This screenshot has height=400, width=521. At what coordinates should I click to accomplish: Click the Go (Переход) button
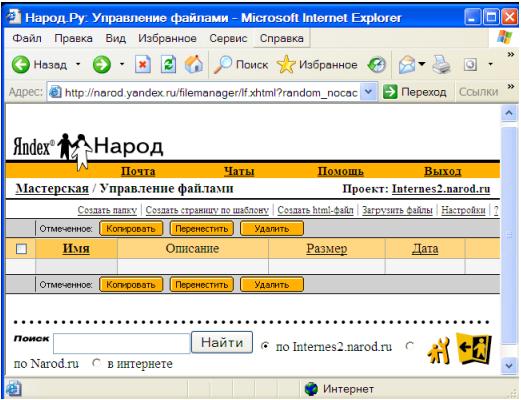tap(415, 92)
